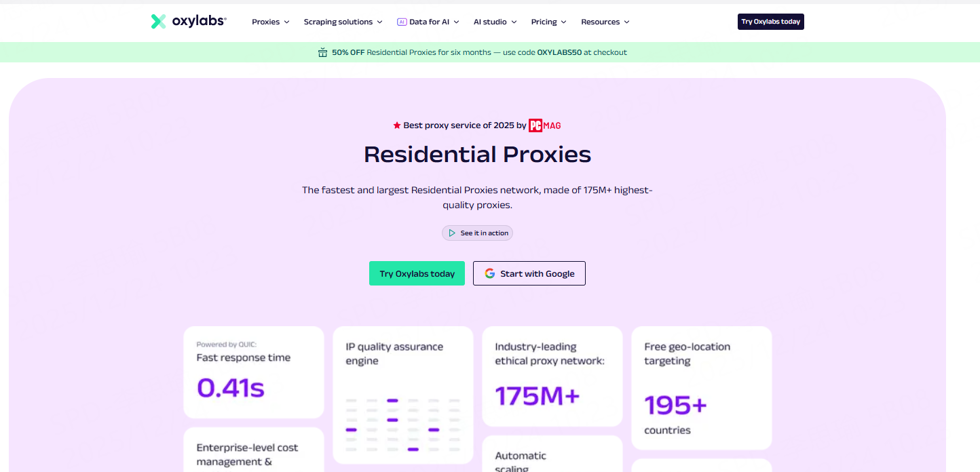The width and height of the screenshot is (980, 472).
Task: Click the gift icon in promo banner
Action: 322,52
